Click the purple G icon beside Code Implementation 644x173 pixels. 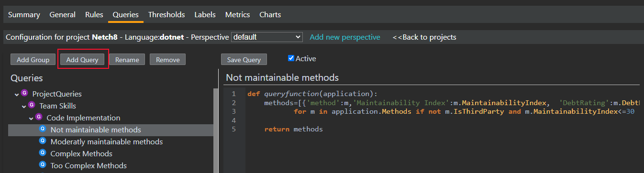coord(39,117)
